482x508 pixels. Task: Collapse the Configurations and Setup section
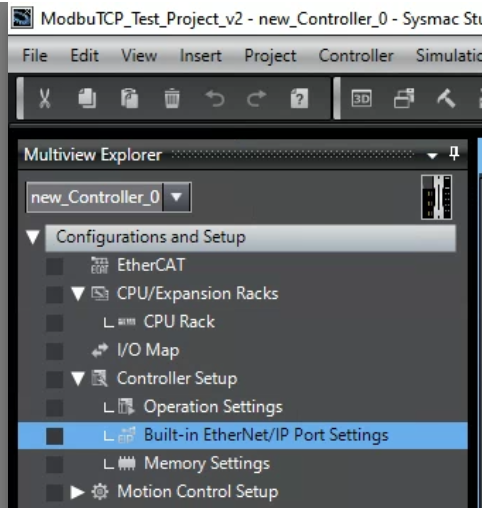33,237
